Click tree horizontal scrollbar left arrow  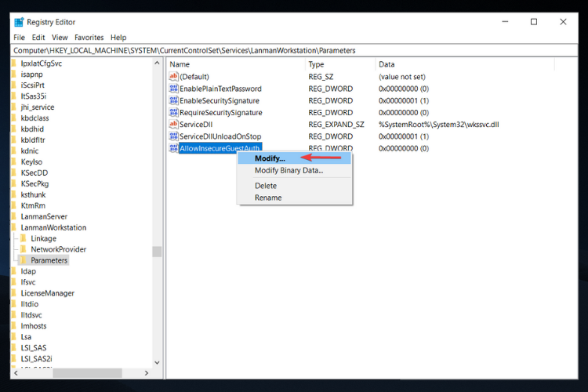click(x=16, y=373)
